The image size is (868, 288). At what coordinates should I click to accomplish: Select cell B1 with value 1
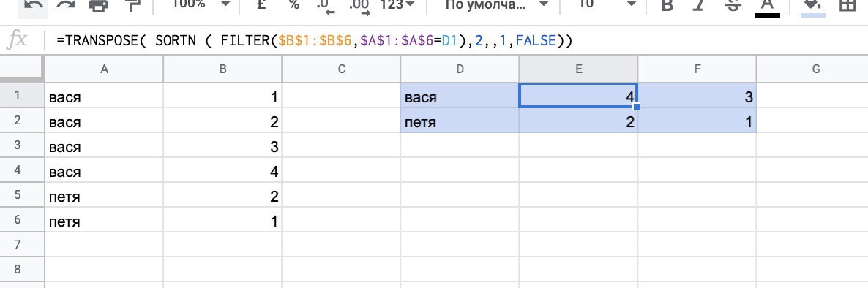pyautogui.click(x=222, y=95)
